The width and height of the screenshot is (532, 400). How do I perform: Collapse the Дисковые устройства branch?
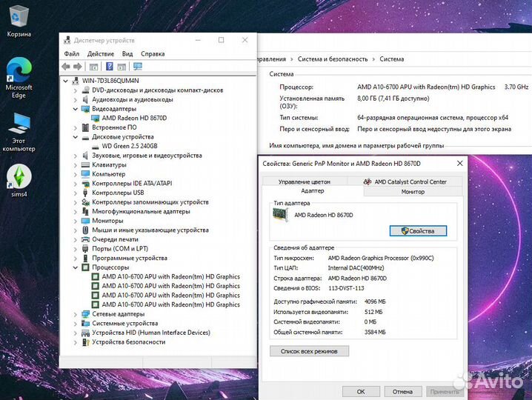click(76, 137)
